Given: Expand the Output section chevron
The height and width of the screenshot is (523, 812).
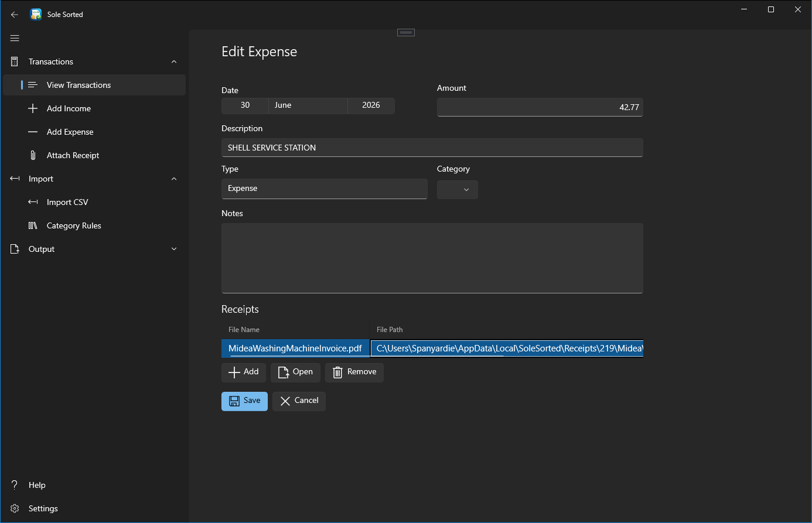Looking at the screenshot, I should coord(174,249).
